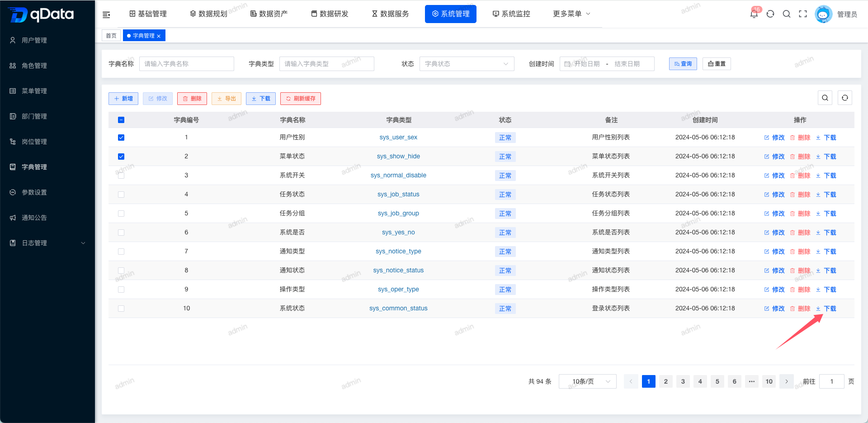868x423 pixels.
Task: Go to next page arrow
Action: click(x=787, y=381)
